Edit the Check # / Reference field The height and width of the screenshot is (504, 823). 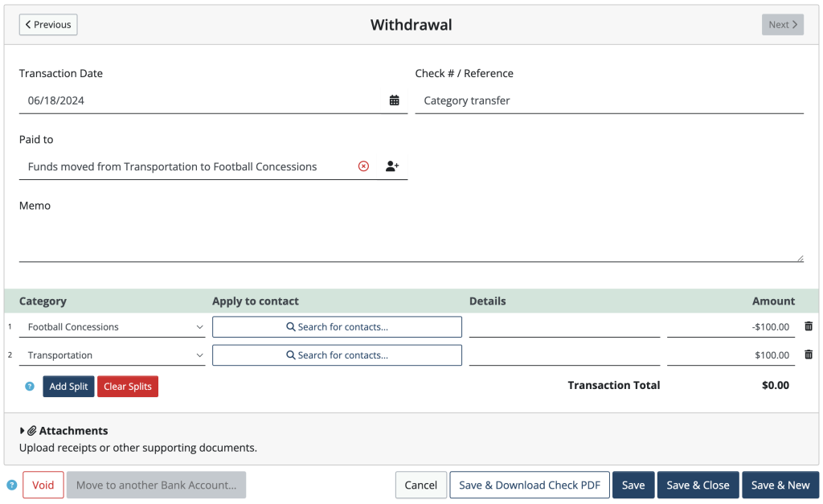pyautogui.click(x=609, y=100)
